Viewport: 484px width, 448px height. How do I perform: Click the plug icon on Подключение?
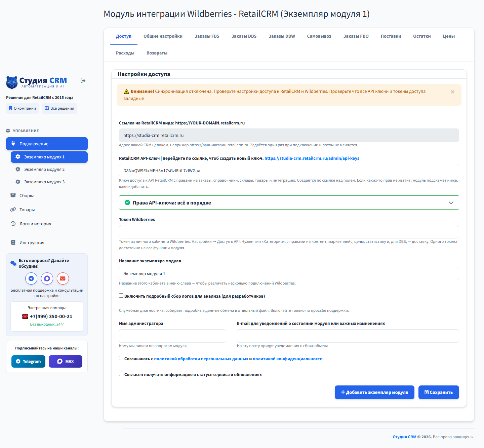13,144
